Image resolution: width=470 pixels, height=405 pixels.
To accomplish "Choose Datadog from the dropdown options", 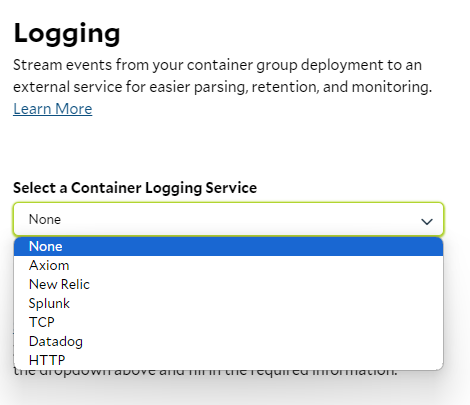I will point(228,341).
